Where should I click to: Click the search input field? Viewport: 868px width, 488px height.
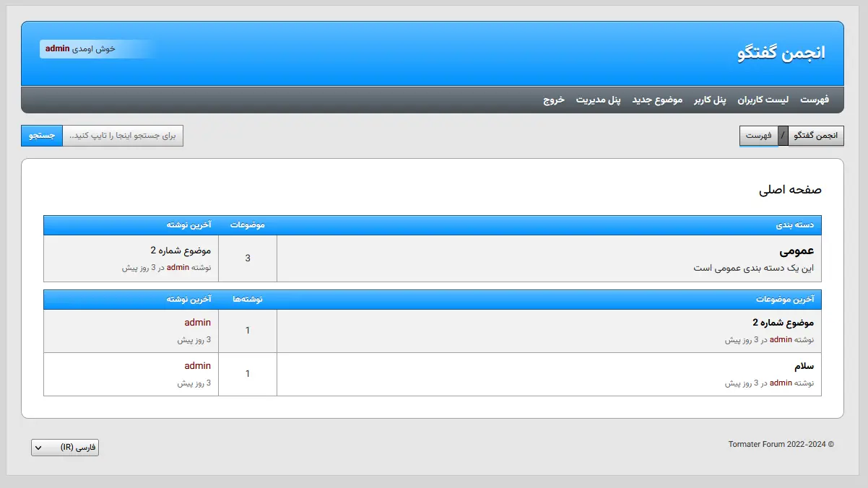tap(123, 135)
